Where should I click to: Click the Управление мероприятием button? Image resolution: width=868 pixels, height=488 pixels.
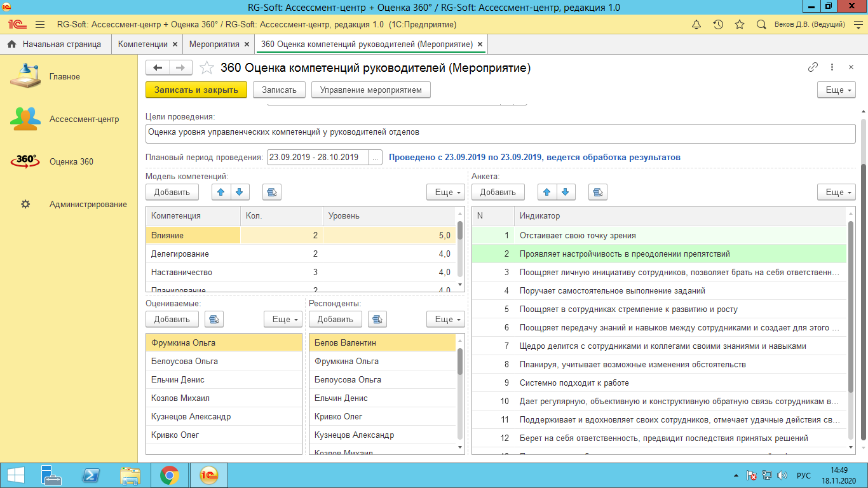371,90
